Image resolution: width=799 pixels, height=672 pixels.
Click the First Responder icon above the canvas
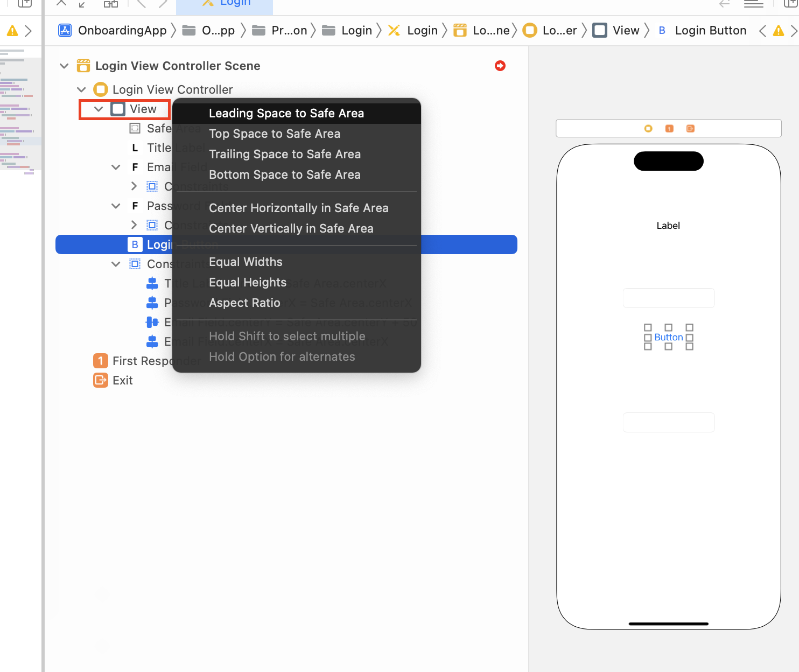pyautogui.click(x=669, y=128)
